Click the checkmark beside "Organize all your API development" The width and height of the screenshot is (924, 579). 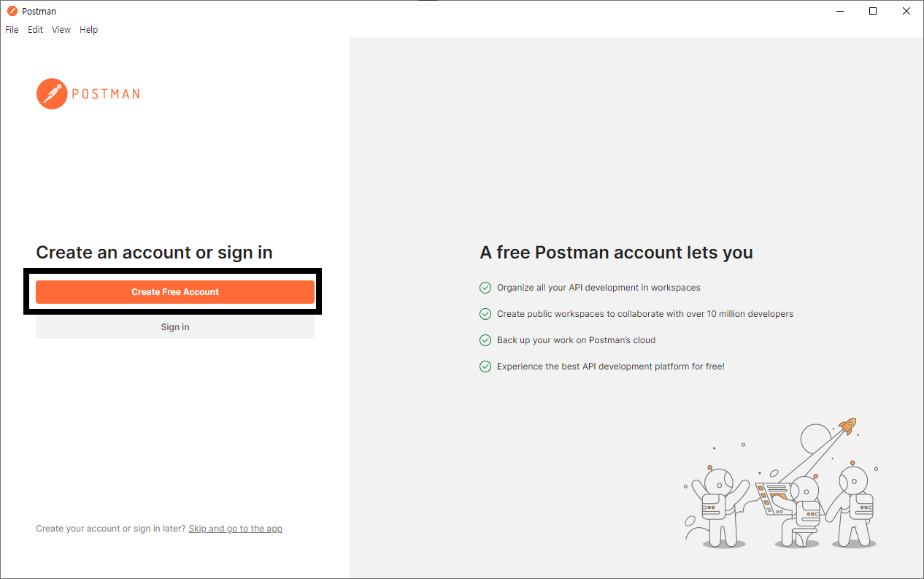pyautogui.click(x=485, y=287)
